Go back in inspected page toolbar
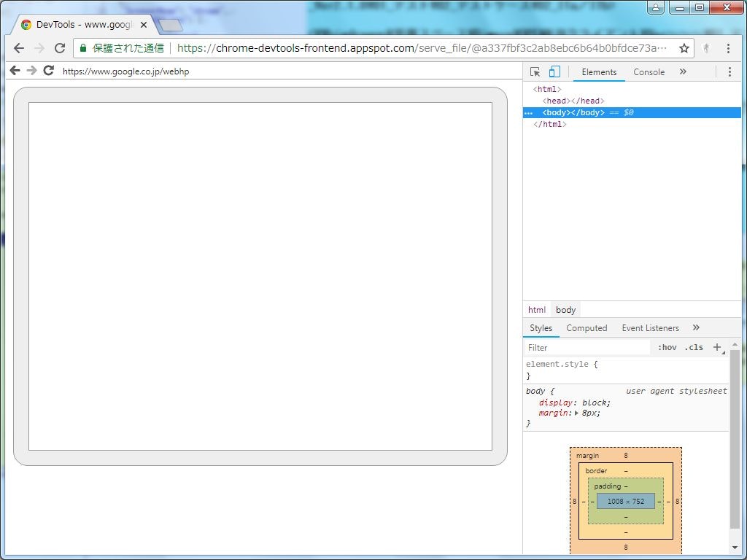747x560 pixels. (15, 71)
